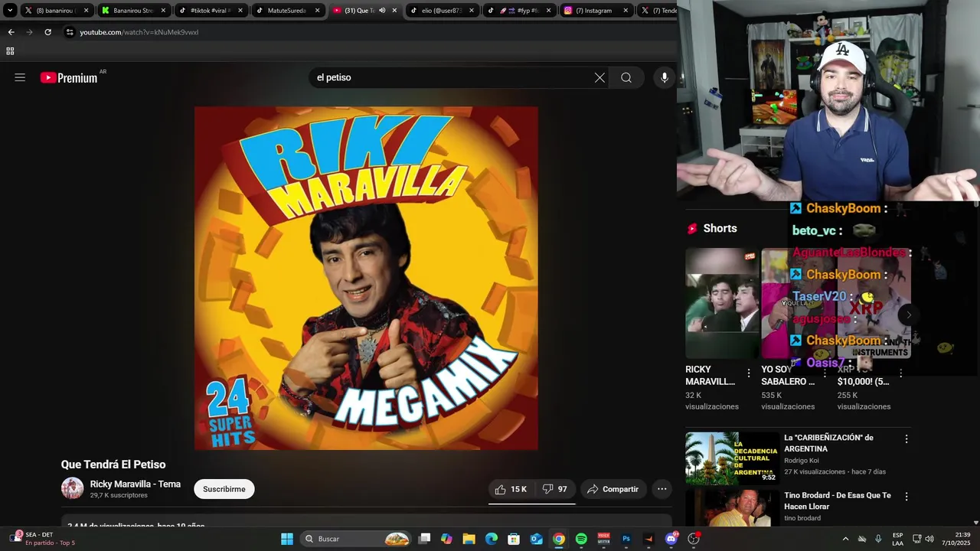This screenshot has height=551, width=980.
Task: Open the site information icon in address bar
Action: (69, 32)
